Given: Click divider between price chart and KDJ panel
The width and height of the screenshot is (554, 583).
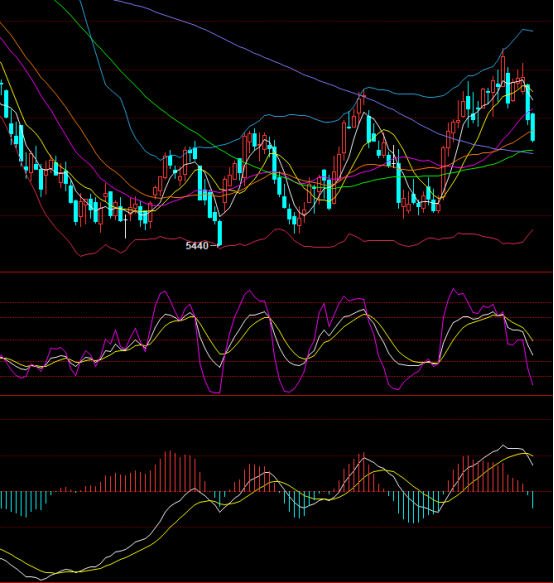Looking at the screenshot, I should [277, 273].
